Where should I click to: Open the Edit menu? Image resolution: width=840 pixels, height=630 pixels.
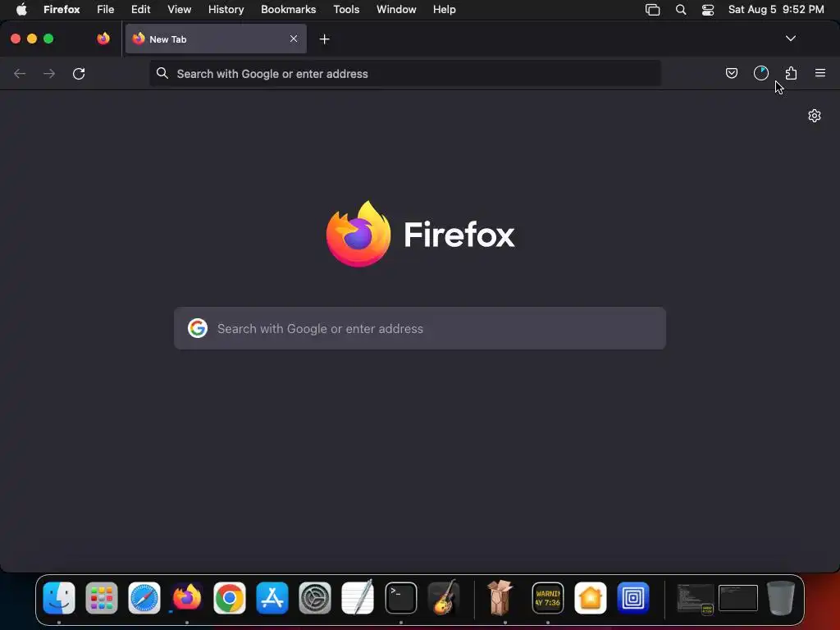coord(141,9)
